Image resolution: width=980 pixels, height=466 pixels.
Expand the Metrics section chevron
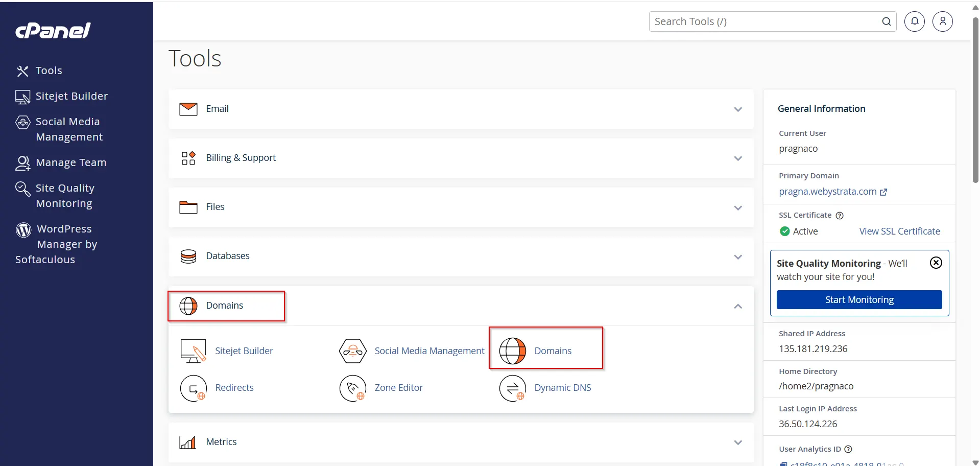pyautogui.click(x=738, y=442)
